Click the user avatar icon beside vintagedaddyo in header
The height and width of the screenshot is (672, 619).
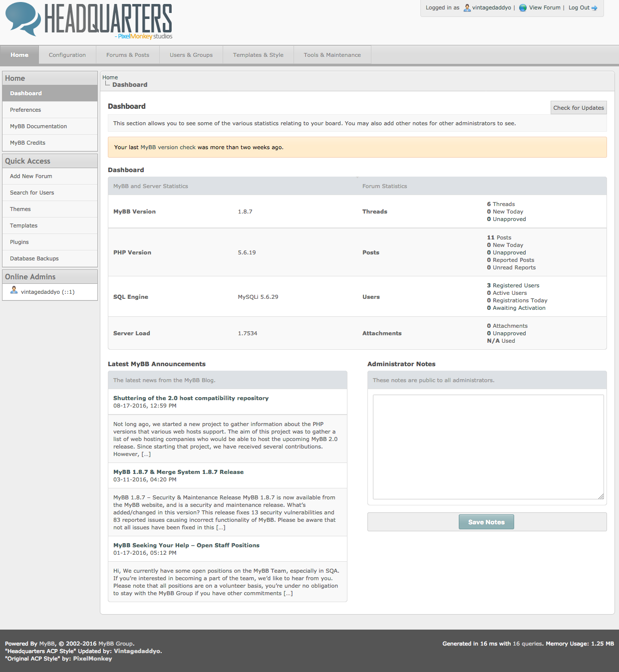point(467,7)
